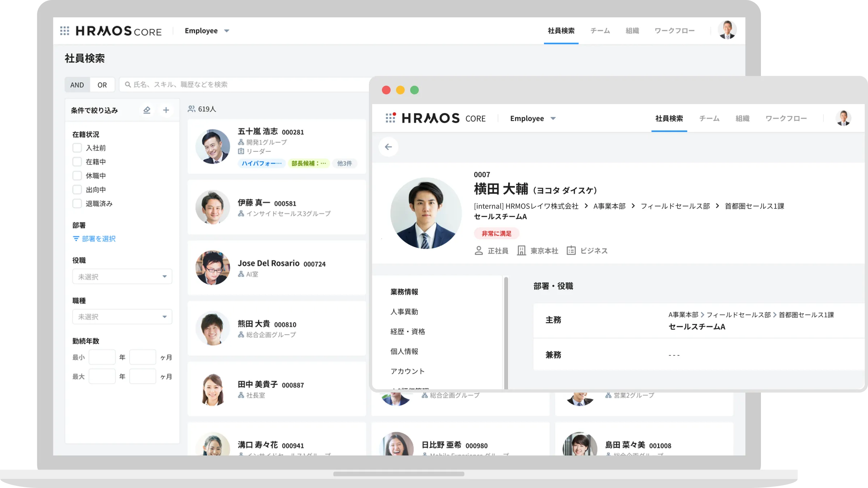Check the 休職中 checkbox

[77, 175]
